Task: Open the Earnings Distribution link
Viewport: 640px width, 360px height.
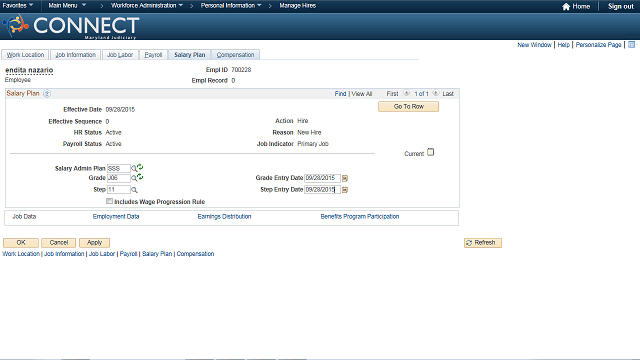Action: pos(224,217)
